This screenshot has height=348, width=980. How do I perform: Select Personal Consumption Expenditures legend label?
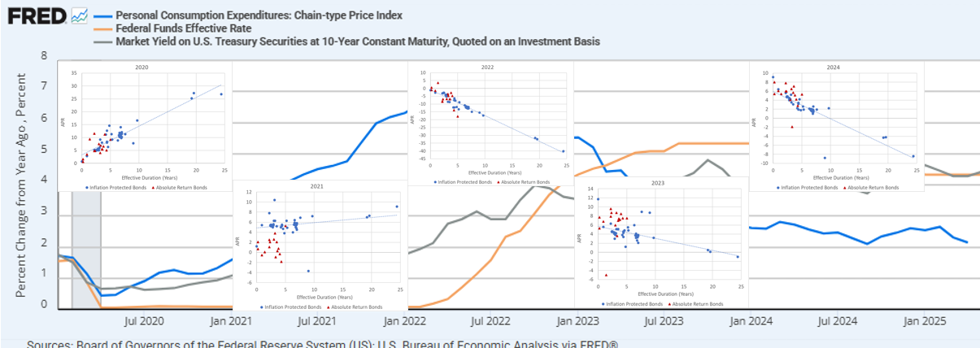click(x=259, y=15)
